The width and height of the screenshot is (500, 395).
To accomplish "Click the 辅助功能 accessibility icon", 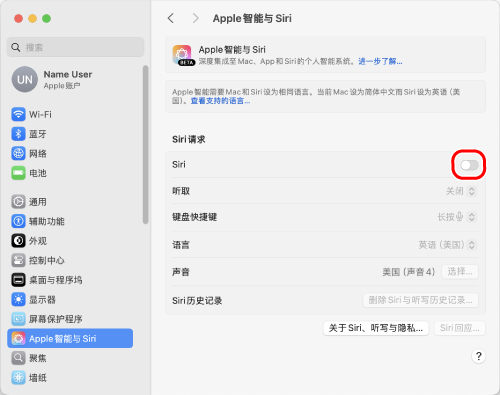I will pos(18,221).
